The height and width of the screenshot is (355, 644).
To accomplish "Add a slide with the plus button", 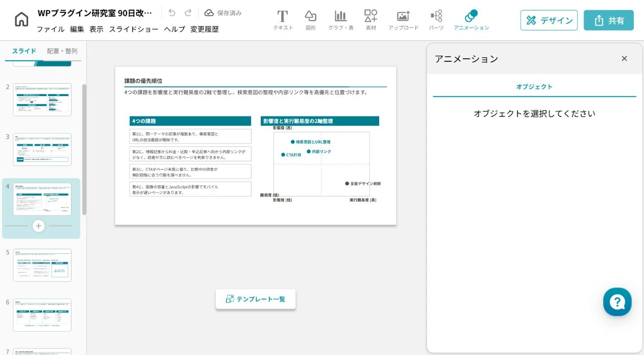I will (39, 226).
